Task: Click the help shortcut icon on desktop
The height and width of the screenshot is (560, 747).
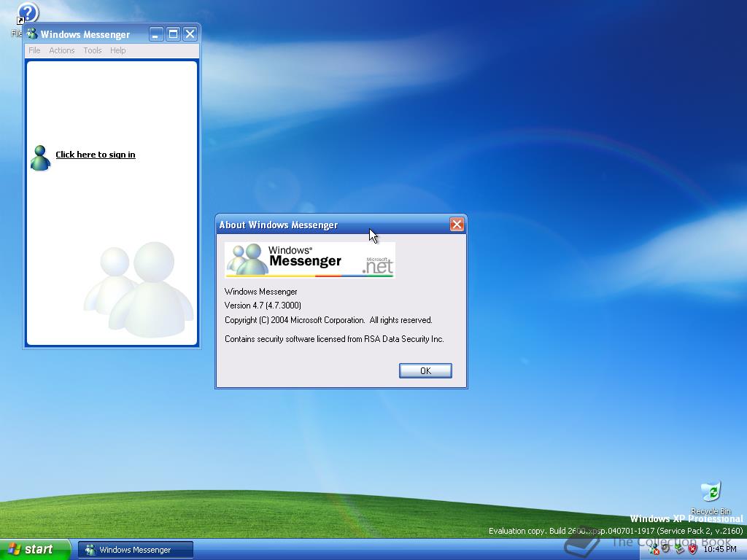Action: [x=27, y=14]
